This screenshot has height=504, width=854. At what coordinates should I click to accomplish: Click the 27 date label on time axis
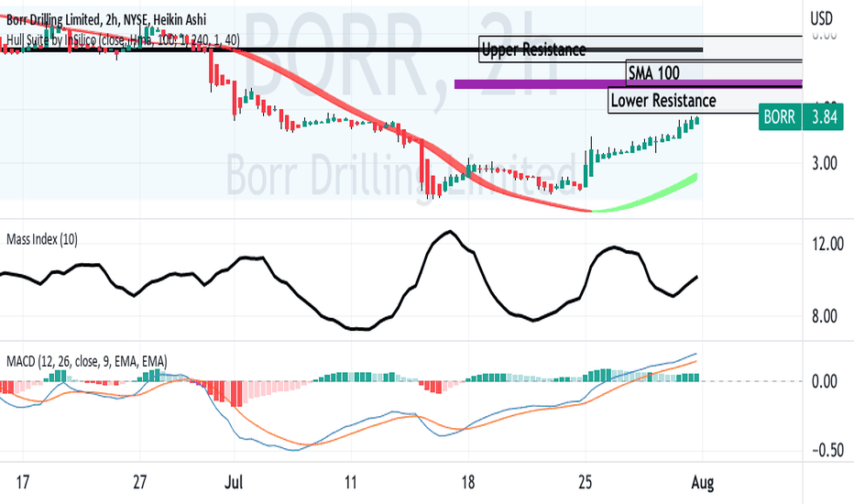140,482
